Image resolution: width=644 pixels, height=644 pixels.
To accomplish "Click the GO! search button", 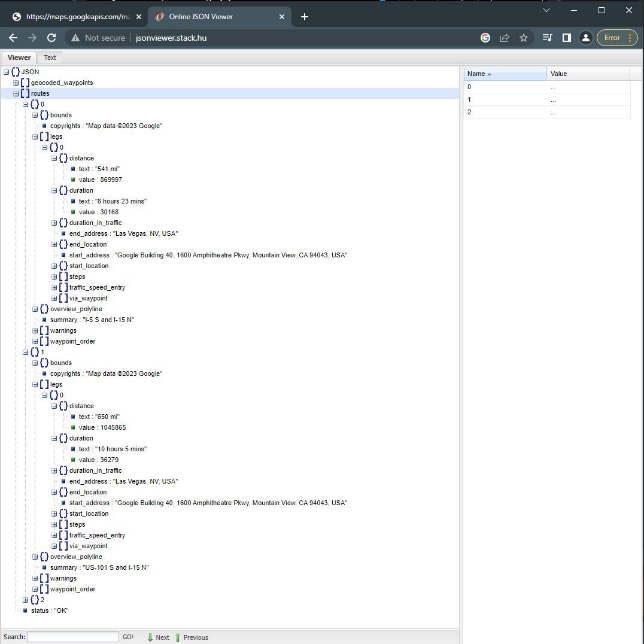I will (x=128, y=637).
